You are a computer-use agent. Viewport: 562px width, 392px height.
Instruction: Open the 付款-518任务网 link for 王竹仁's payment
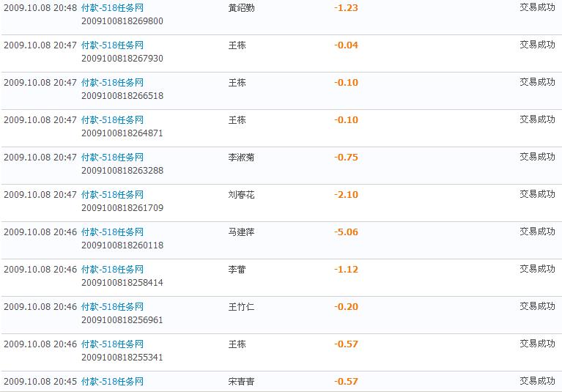pos(112,307)
